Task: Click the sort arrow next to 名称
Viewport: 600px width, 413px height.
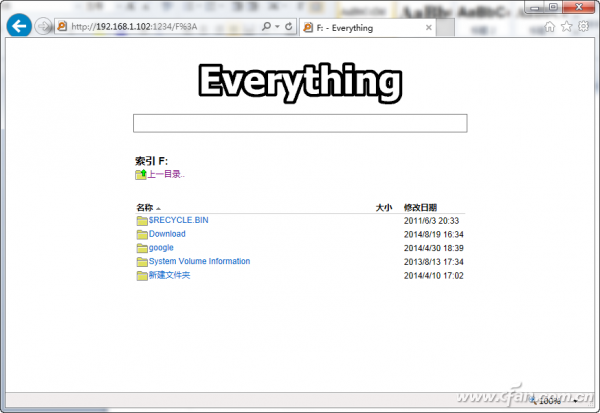Action: coord(158,208)
